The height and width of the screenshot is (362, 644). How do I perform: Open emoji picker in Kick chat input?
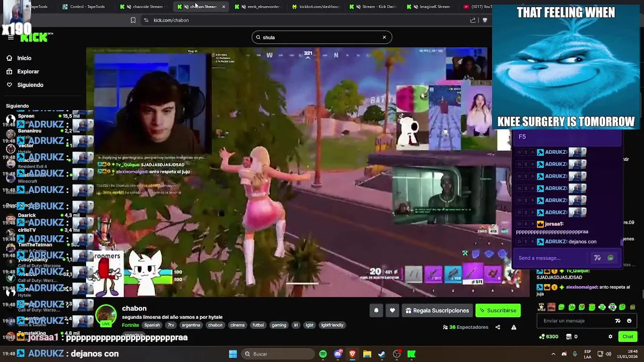pyautogui.click(x=629, y=321)
